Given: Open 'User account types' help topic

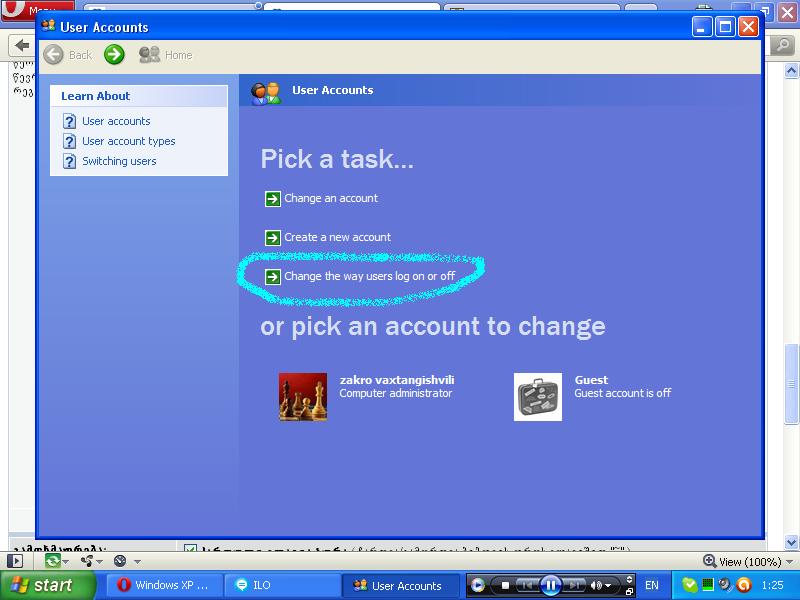Looking at the screenshot, I should 129,141.
